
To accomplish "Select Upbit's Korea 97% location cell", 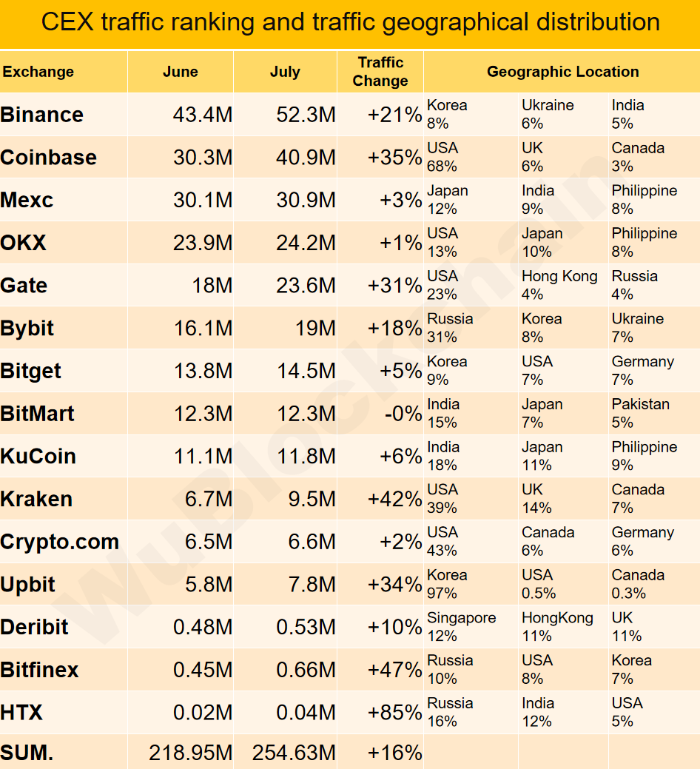I will [447, 584].
